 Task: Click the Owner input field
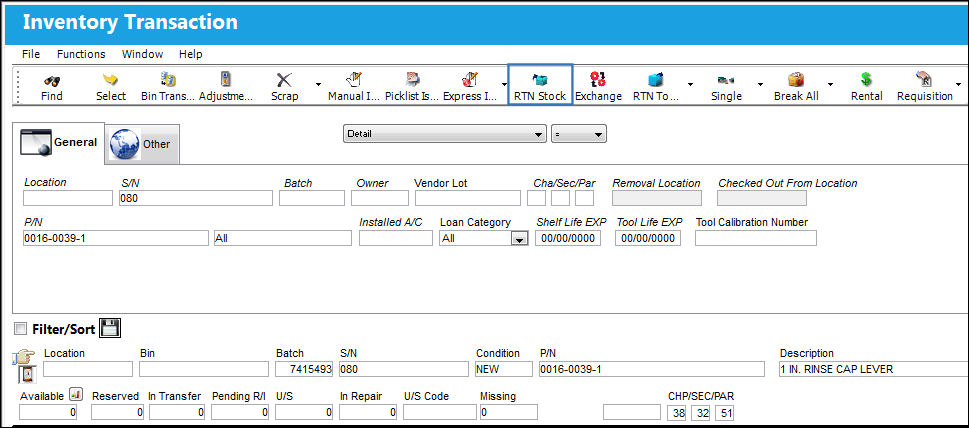point(380,198)
